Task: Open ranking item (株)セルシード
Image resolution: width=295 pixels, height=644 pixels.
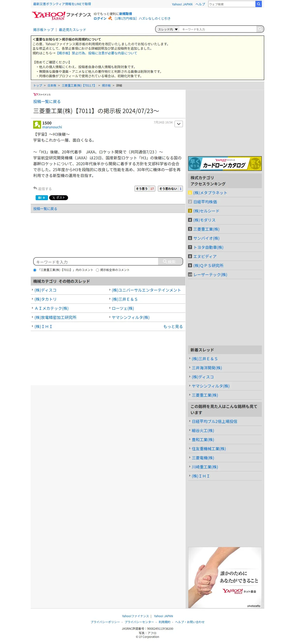Action: click(206, 211)
